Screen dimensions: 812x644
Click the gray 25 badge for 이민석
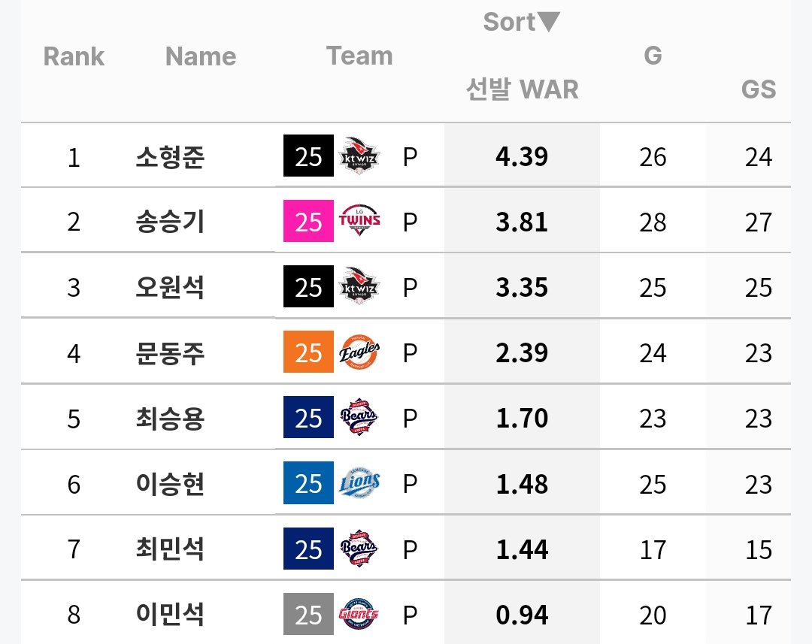(309, 614)
